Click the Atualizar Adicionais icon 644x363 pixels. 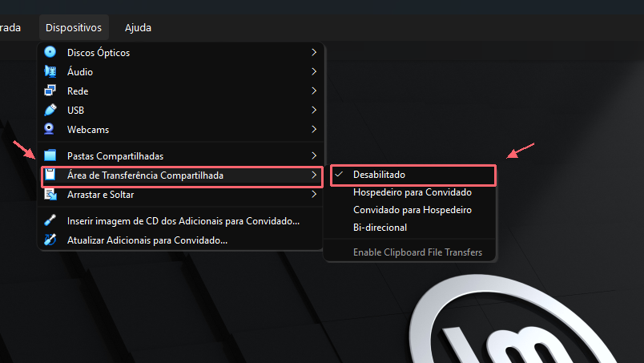pos(50,240)
